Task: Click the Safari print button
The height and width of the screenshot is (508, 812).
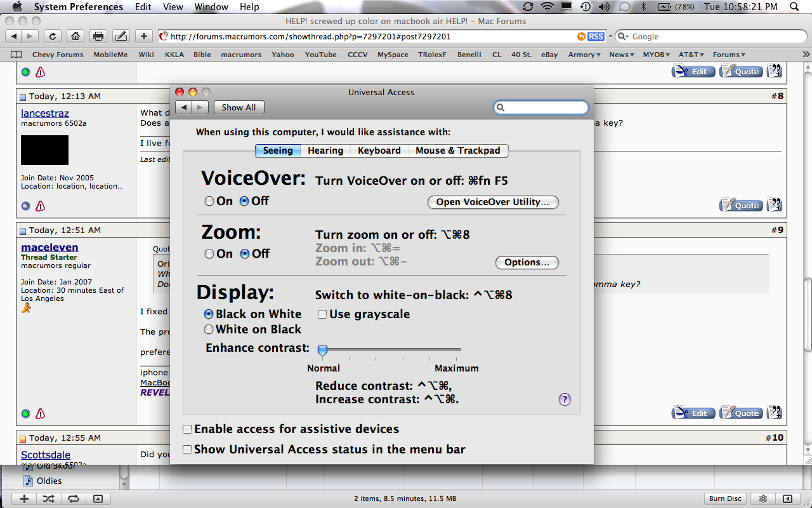Action: pos(98,36)
